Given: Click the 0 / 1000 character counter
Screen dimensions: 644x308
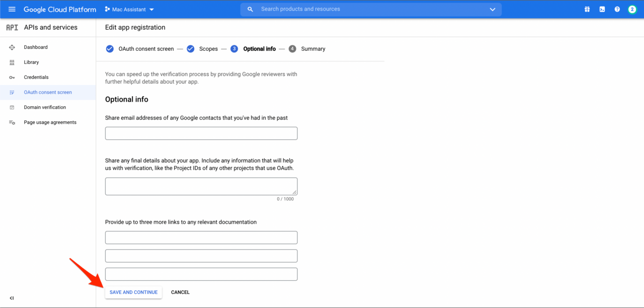Looking at the screenshot, I should (x=285, y=199).
